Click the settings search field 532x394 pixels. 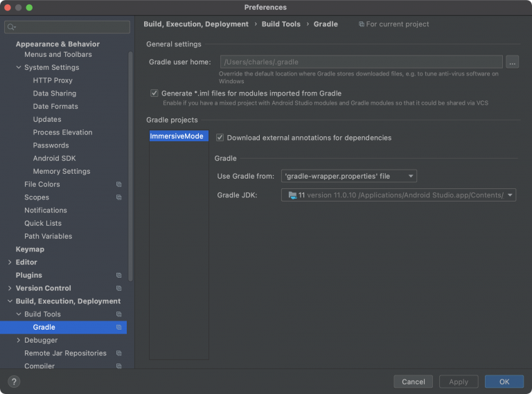pos(67,27)
